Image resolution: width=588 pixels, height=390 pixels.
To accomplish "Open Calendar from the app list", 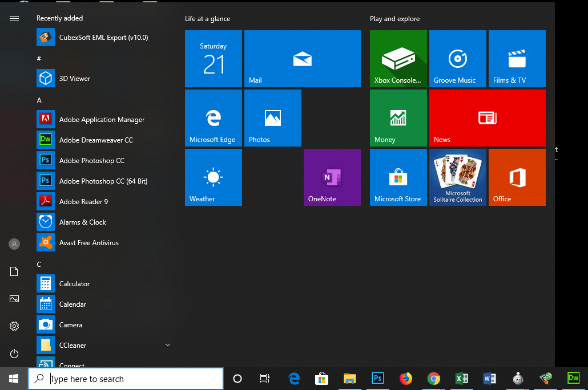I will coord(104,304).
